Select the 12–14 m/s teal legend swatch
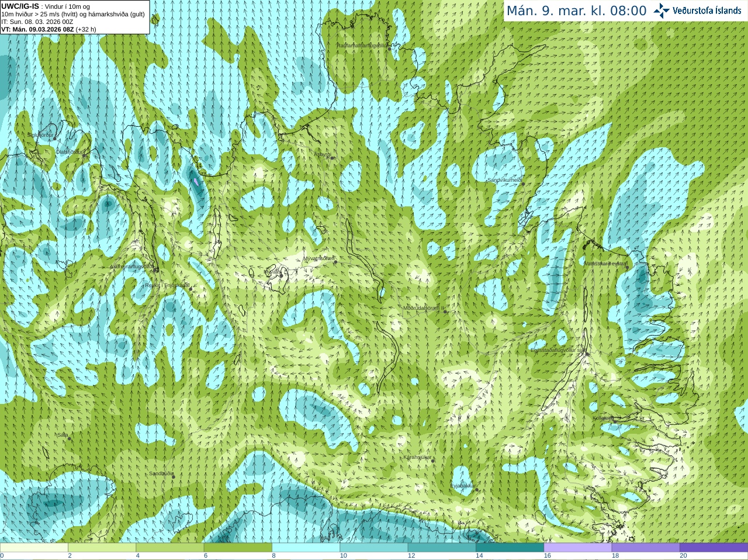Image resolution: width=748 pixels, height=560 pixels. coord(442,548)
